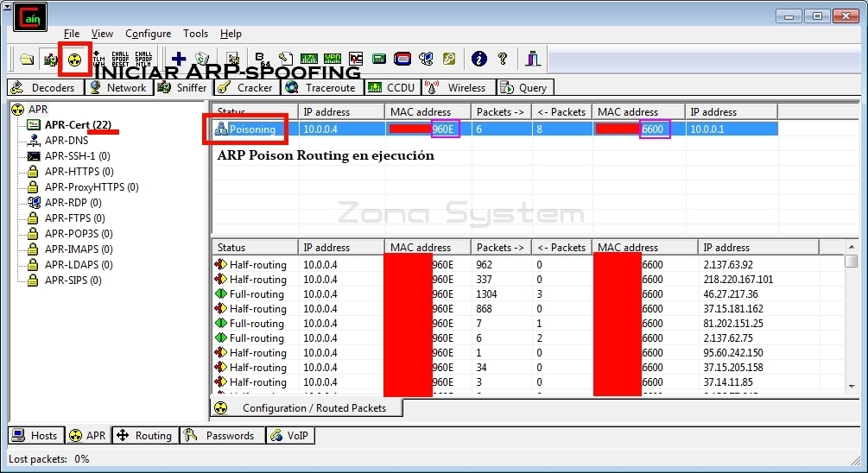Sort lower table by Status column header

click(255, 247)
